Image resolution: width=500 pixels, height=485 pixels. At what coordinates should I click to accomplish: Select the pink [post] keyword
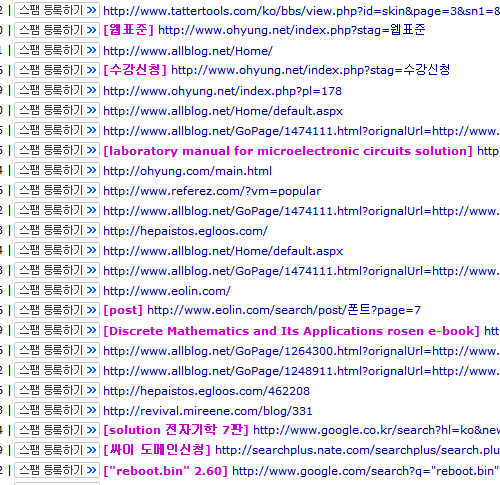pos(123,310)
